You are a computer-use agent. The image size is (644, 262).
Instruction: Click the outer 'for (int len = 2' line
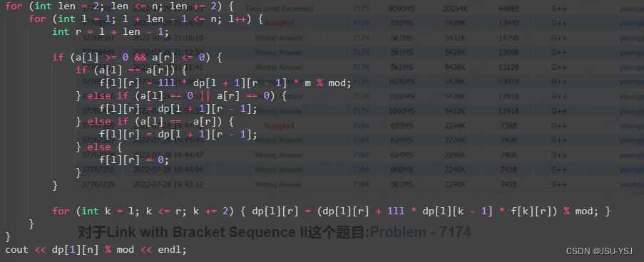120,6
